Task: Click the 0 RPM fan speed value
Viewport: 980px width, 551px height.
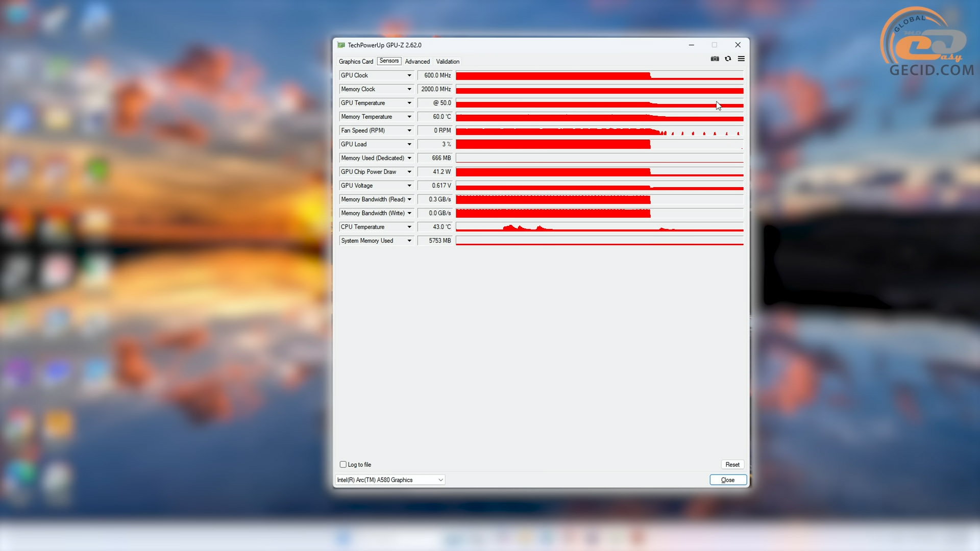Action: tap(435, 130)
